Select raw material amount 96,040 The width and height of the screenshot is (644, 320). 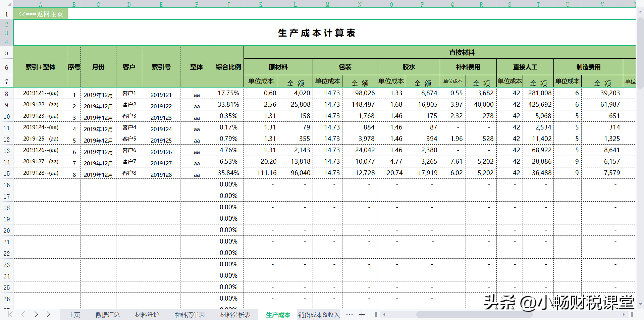(296, 173)
